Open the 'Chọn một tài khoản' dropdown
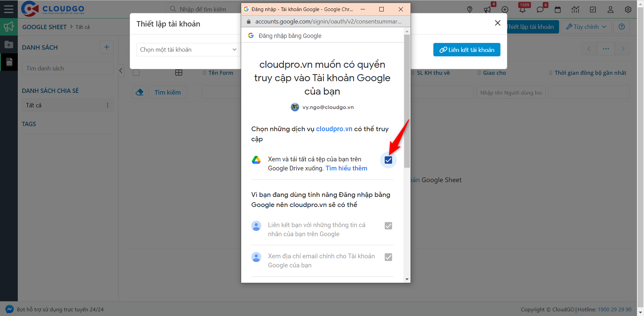The height and width of the screenshot is (316, 644). [x=188, y=50]
